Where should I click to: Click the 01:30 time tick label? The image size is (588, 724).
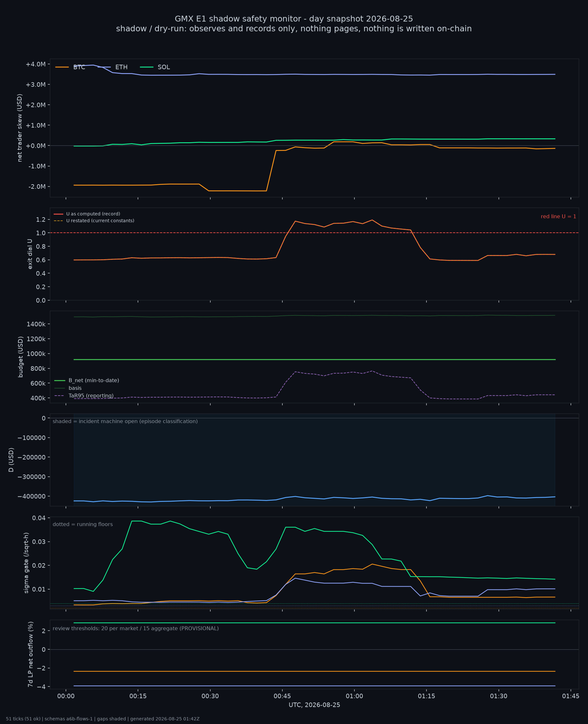tap(499, 696)
